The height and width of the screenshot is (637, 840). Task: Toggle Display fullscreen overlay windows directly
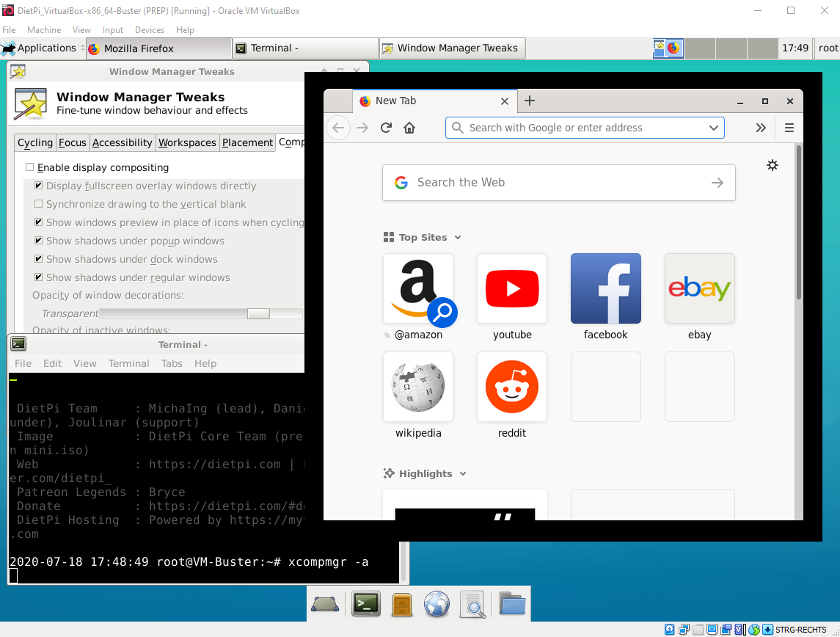(38, 186)
